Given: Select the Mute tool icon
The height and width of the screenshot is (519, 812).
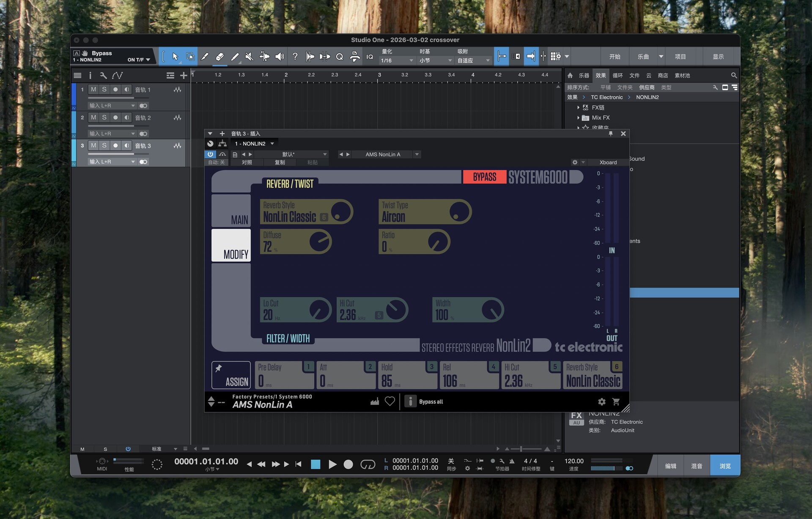Looking at the screenshot, I should point(250,56).
